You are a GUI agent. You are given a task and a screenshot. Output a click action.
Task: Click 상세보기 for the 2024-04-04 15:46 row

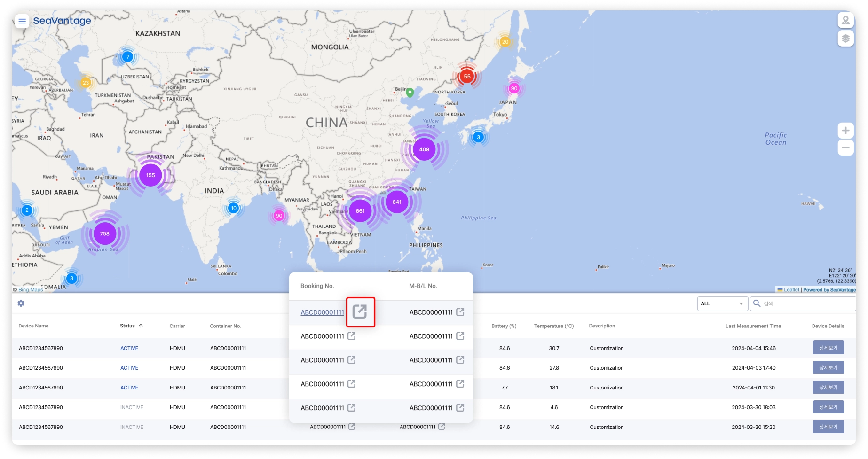pos(828,348)
